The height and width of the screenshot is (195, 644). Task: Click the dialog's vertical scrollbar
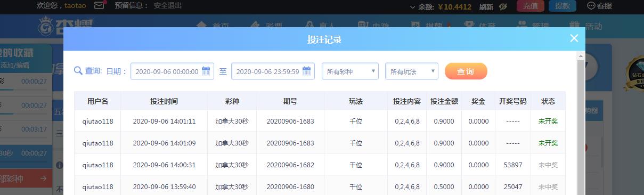581,124
